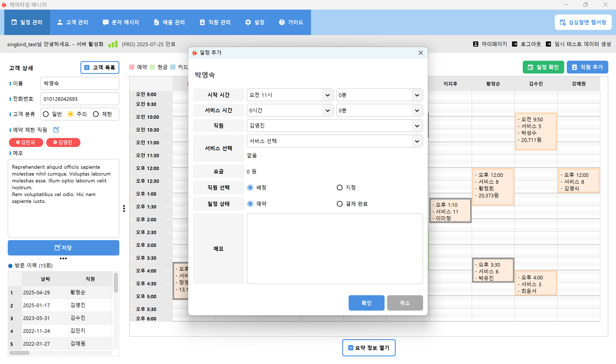Select the 예약 schedule status

[x=250, y=204]
